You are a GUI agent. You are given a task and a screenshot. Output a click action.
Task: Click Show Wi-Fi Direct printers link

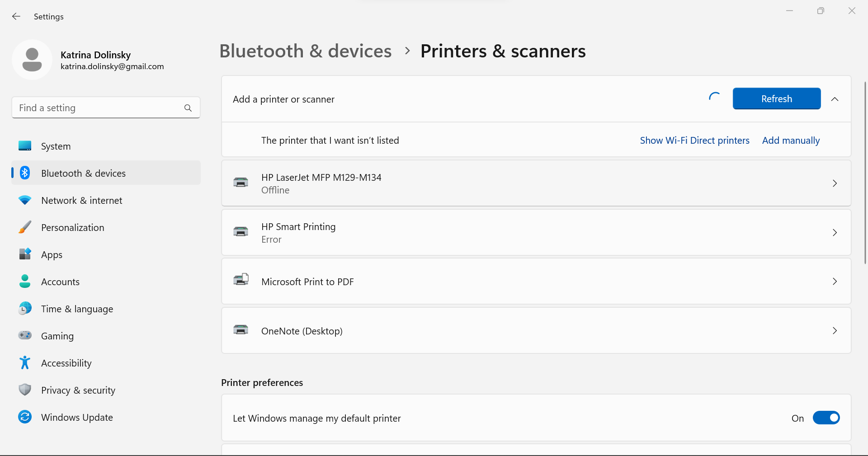[x=694, y=141]
